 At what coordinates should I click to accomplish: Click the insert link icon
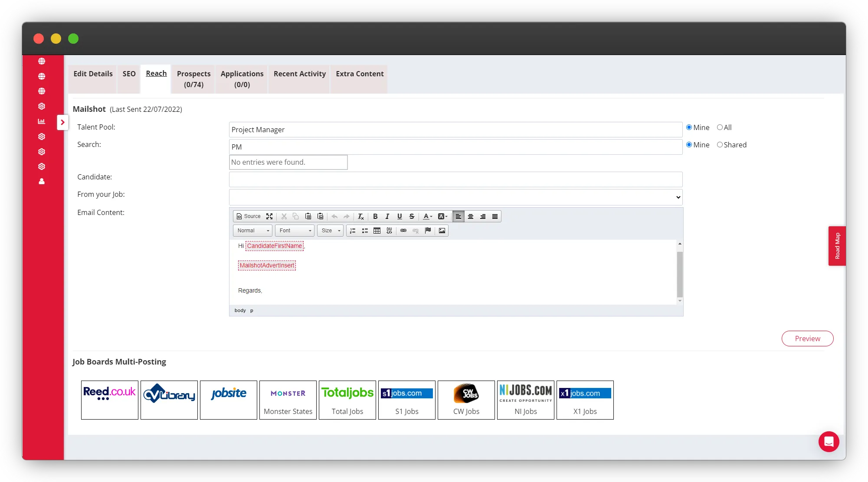403,231
